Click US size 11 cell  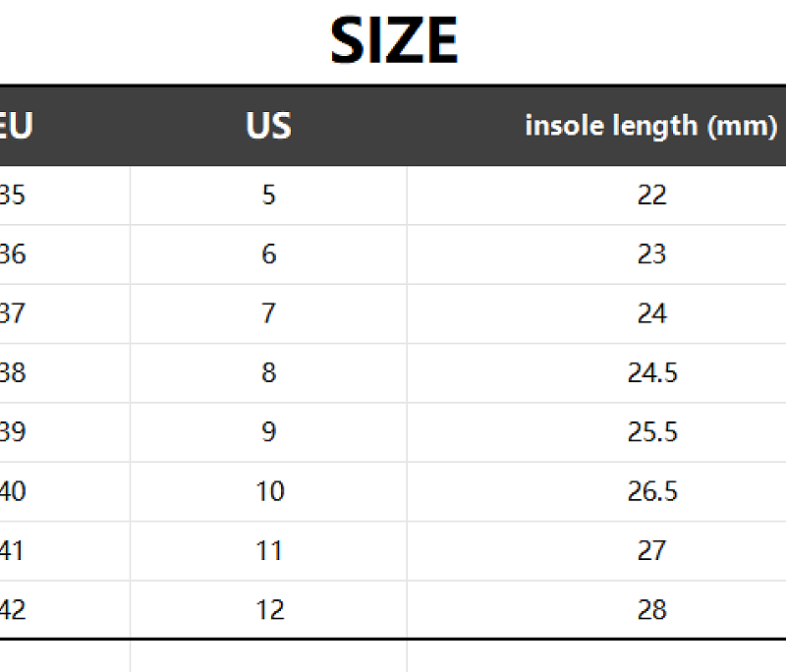coord(269,551)
